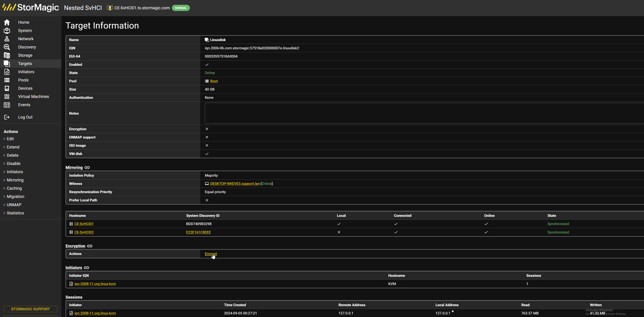Click the pool icon beside Boot
644x317 pixels.
[207, 81]
